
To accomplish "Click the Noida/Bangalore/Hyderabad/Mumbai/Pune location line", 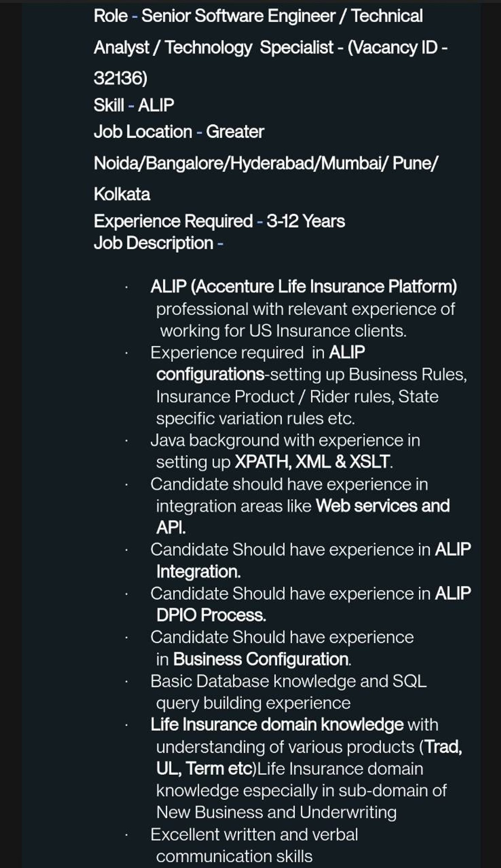I will (266, 163).
